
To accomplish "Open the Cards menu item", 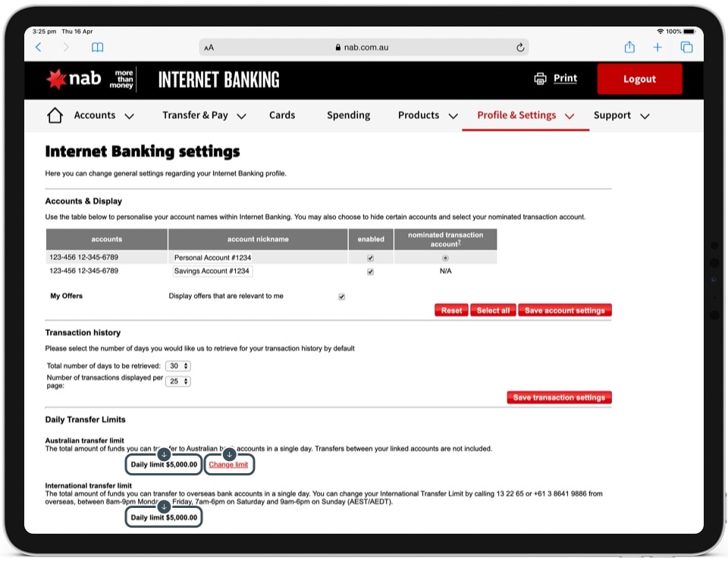I will pos(282,115).
